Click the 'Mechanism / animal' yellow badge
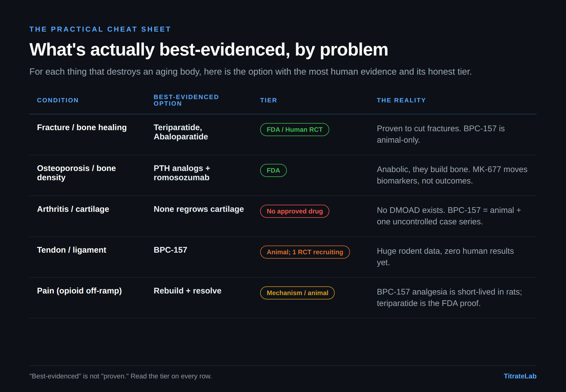The image size is (566, 392). point(297,293)
